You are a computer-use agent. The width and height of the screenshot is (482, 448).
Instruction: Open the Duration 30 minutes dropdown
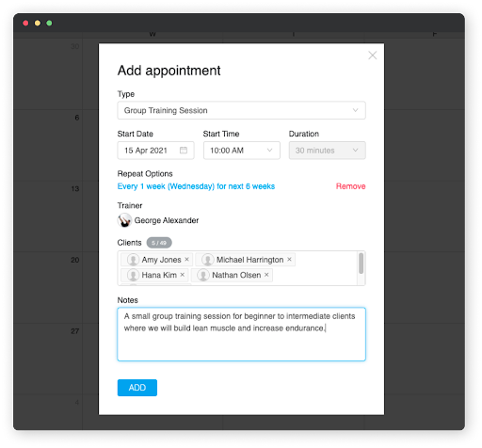coord(327,151)
